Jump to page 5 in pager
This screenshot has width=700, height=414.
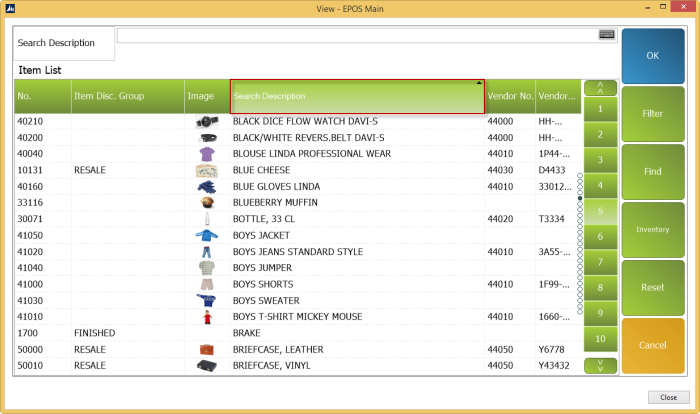coord(600,211)
